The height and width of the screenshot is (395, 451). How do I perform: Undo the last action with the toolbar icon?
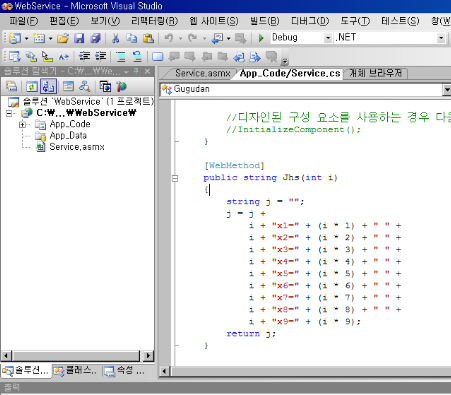(x=169, y=38)
